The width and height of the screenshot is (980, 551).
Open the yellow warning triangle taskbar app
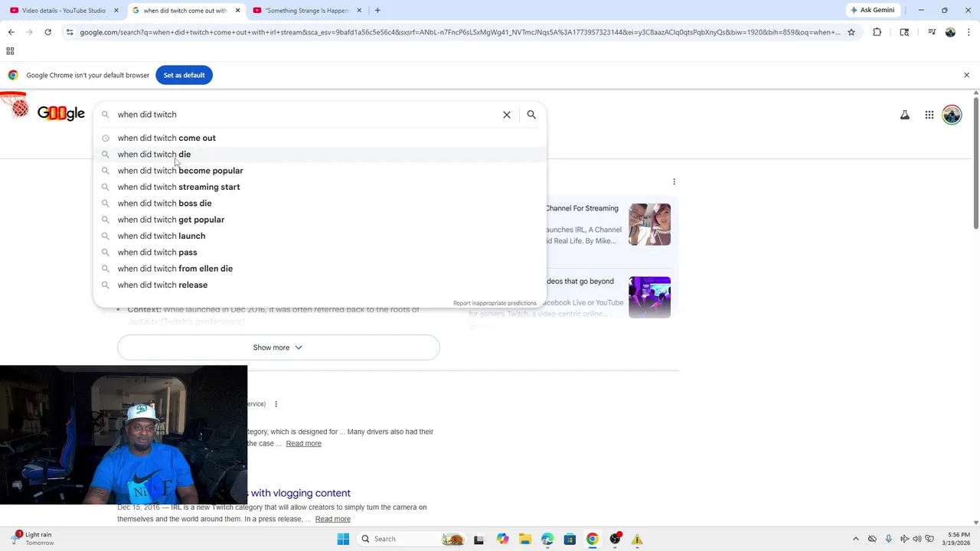coord(637,539)
